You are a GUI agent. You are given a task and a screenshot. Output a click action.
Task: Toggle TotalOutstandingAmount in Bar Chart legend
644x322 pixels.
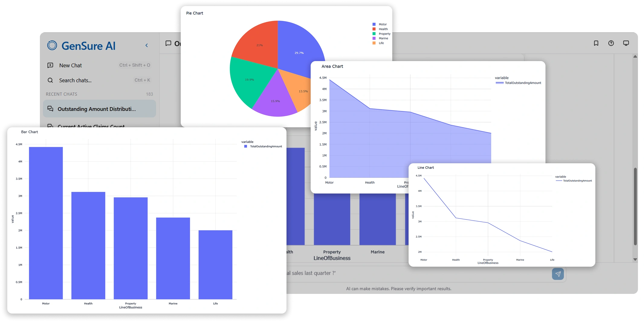click(266, 146)
